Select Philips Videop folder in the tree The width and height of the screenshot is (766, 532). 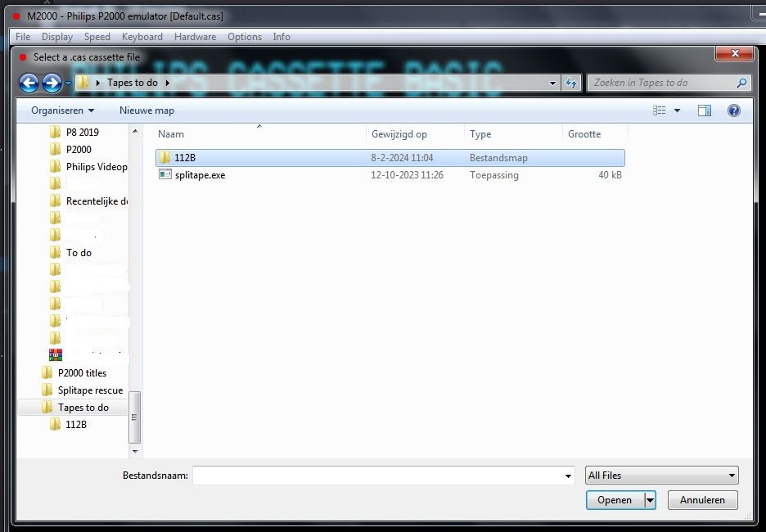(x=97, y=167)
